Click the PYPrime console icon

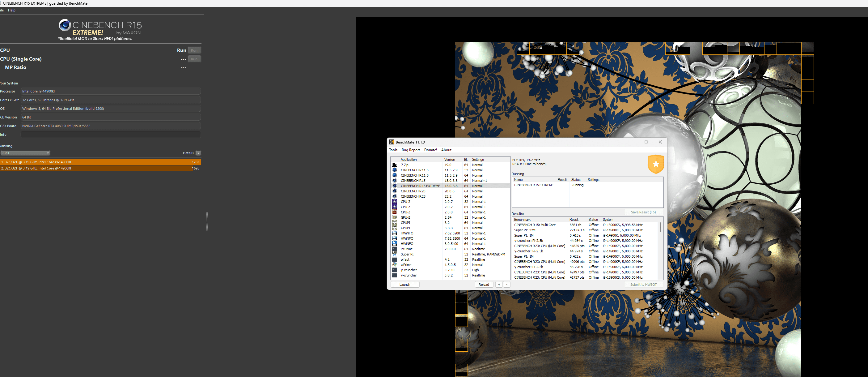point(395,249)
